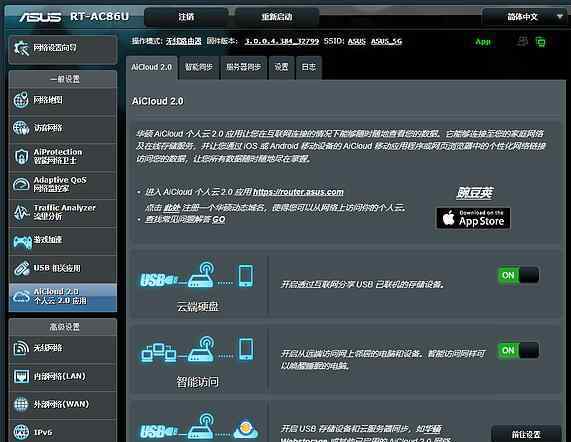Click the Adaptive QoS gauge icon
Viewport: 571px width, 442px height.
click(x=21, y=184)
